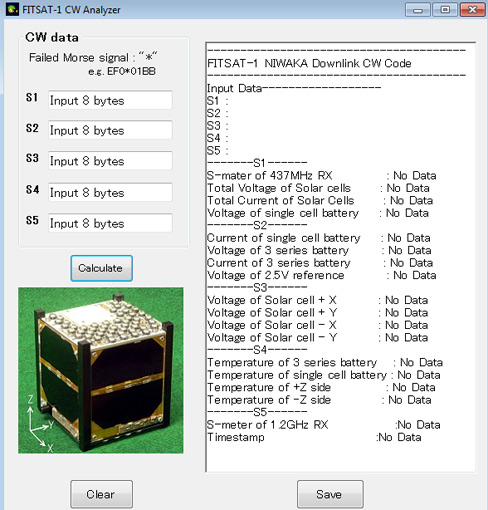488x510 pixels.
Task: Save the decoded output
Action: [330, 494]
